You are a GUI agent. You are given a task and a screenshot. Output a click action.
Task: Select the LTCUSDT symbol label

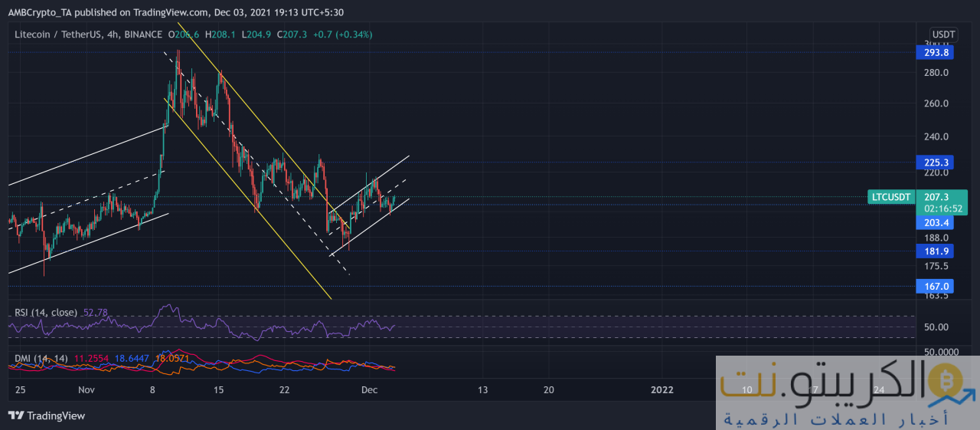(892, 197)
